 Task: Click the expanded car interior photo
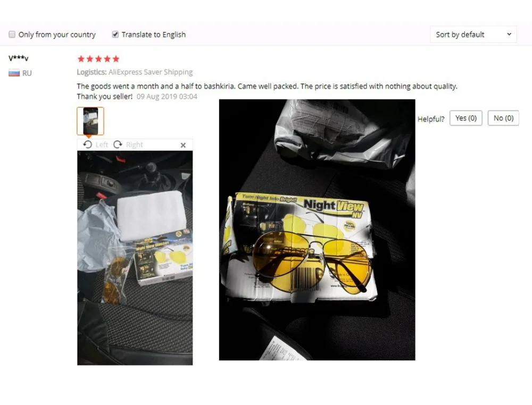pos(135,258)
